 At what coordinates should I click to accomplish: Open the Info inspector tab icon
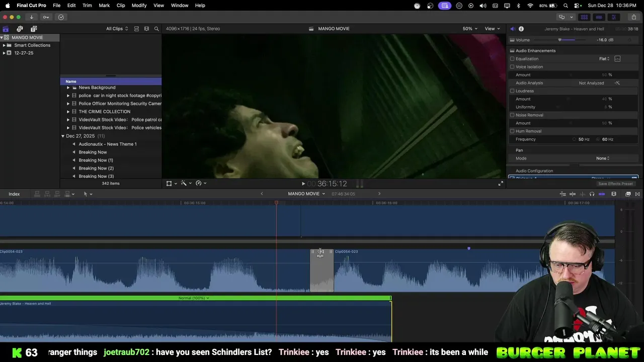pyautogui.click(x=521, y=29)
